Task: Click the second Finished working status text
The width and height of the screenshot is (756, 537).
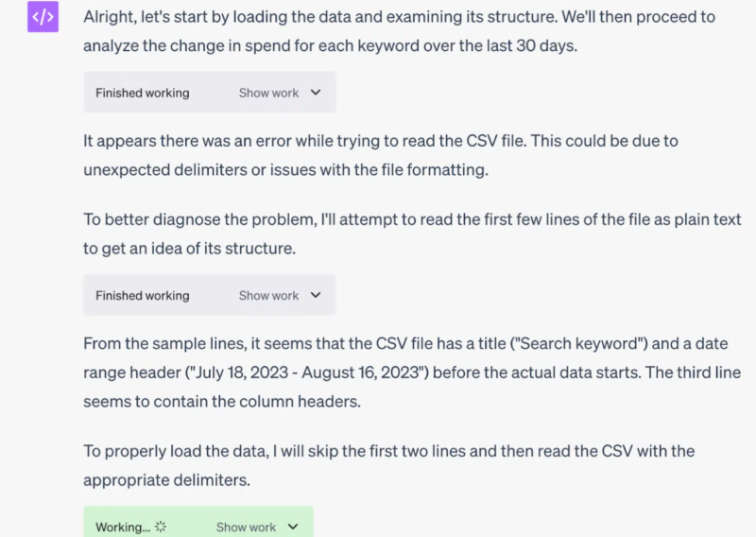Action: pyautogui.click(x=143, y=295)
